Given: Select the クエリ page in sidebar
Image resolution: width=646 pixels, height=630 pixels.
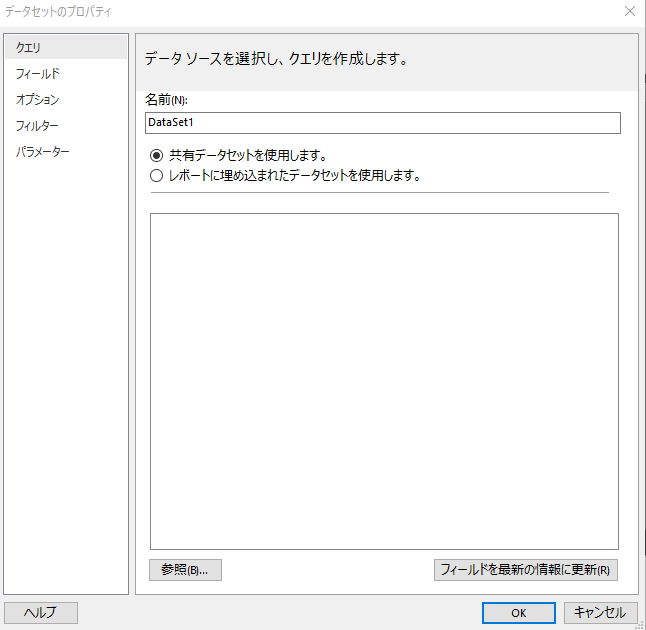Looking at the screenshot, I should 29,47.
